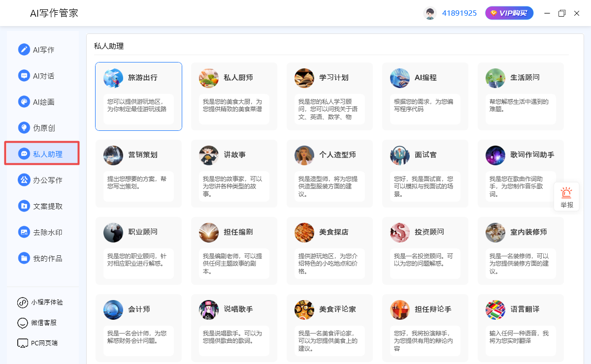Click the 职业顾问 description text
The height and width of the screenshot is (364, 591).
coord(137,260)
